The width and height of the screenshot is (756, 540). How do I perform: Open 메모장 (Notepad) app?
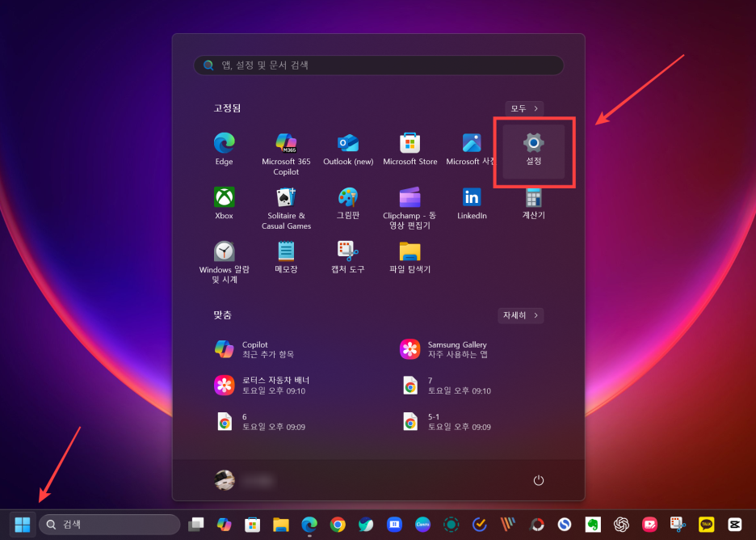(286, 257)
